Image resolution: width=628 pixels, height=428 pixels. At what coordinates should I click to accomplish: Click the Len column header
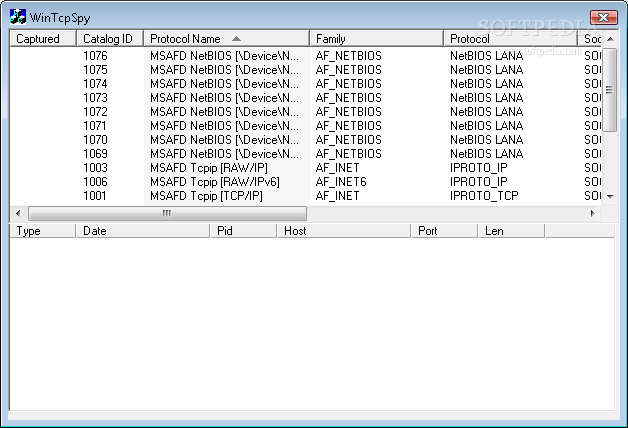pos(511,231)
